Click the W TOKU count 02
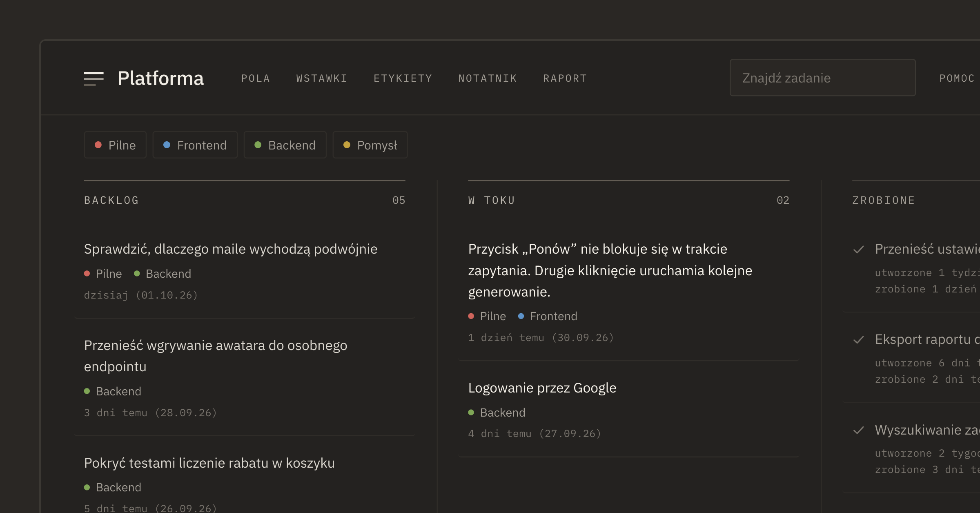Viewport: 980px width, 513px height. point(783,200)
